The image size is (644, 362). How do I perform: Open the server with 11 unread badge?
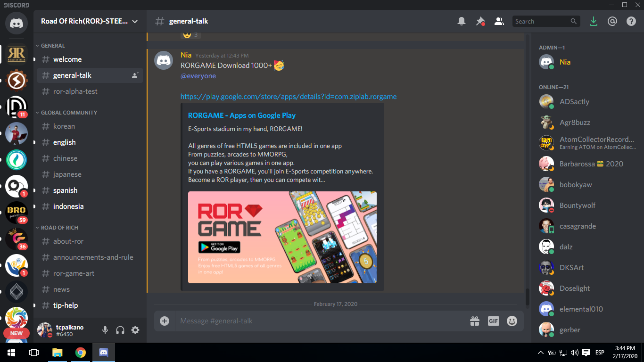(x=17, y=107)
